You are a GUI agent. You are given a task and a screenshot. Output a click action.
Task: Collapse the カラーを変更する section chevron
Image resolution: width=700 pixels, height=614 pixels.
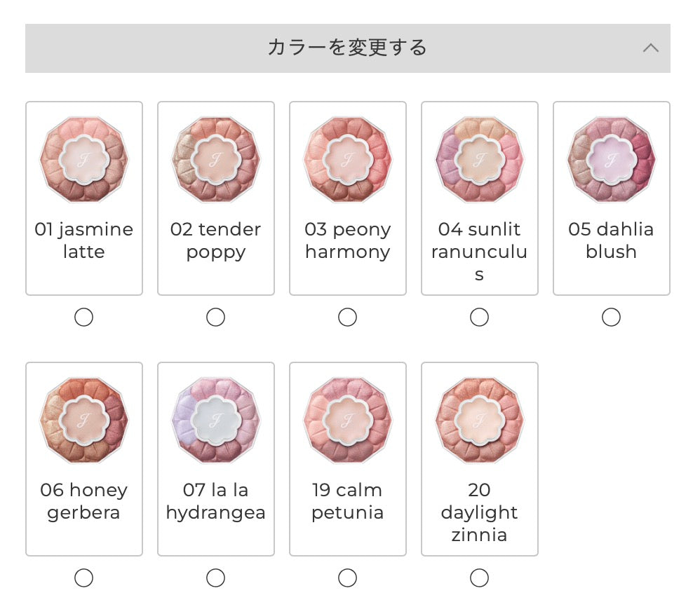(650, 48)
